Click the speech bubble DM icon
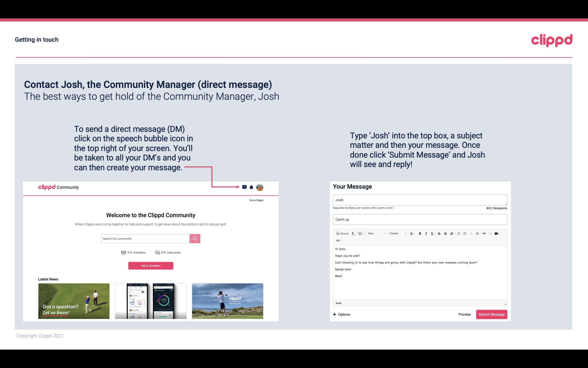 245,187
